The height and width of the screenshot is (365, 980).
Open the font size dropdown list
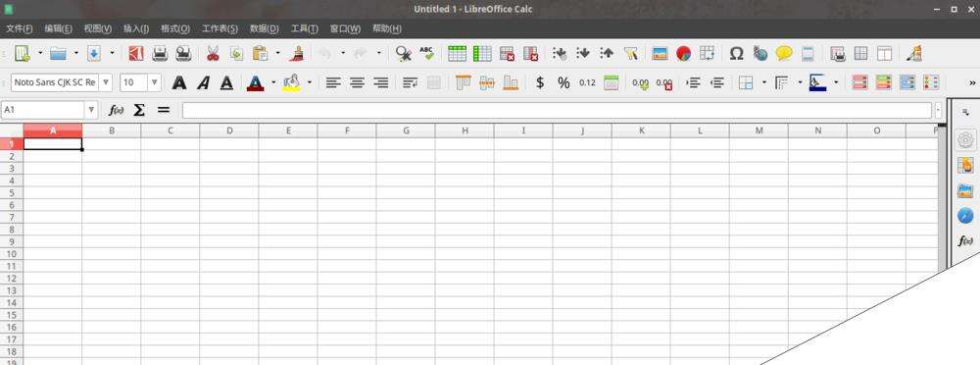tap(155, 82)
